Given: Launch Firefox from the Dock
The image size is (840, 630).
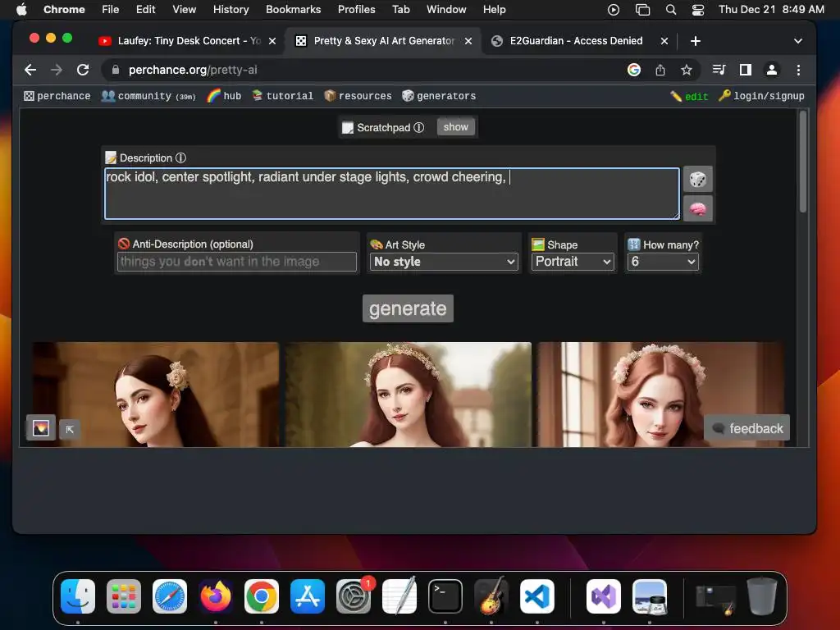Looking at the screenshot, I should (x=216, y=596).
